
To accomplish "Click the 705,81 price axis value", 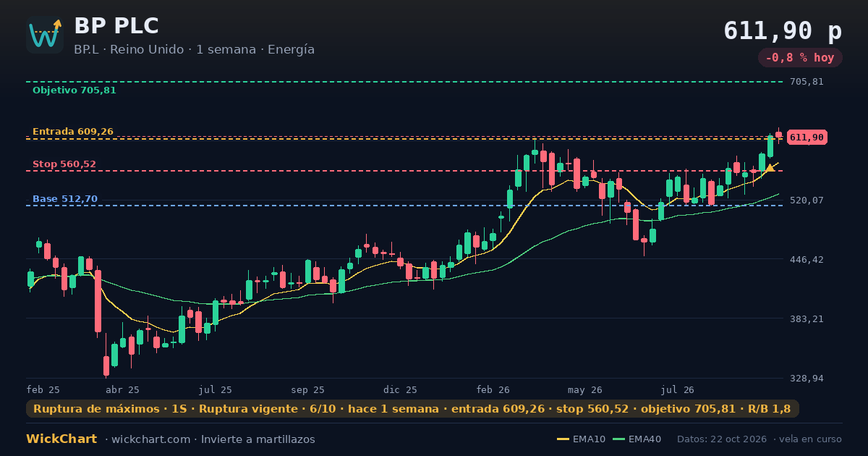I will 807,82.
